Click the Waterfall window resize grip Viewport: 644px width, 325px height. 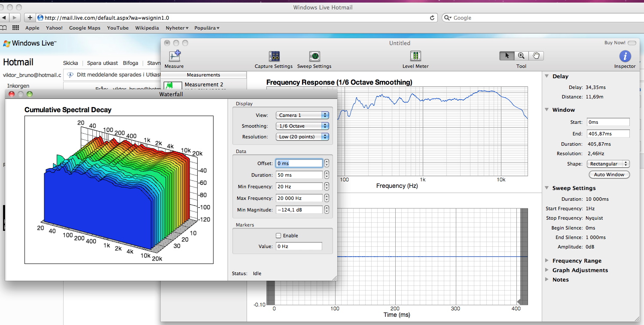point(334,278)
